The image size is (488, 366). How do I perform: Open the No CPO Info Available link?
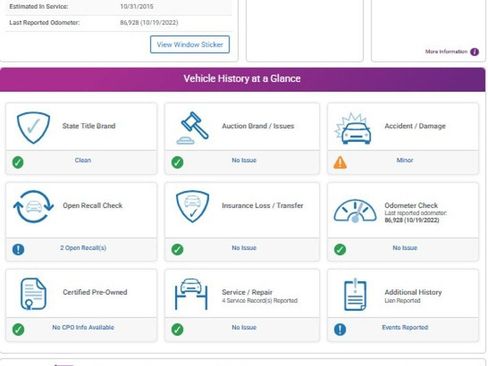tap(83, 327)
